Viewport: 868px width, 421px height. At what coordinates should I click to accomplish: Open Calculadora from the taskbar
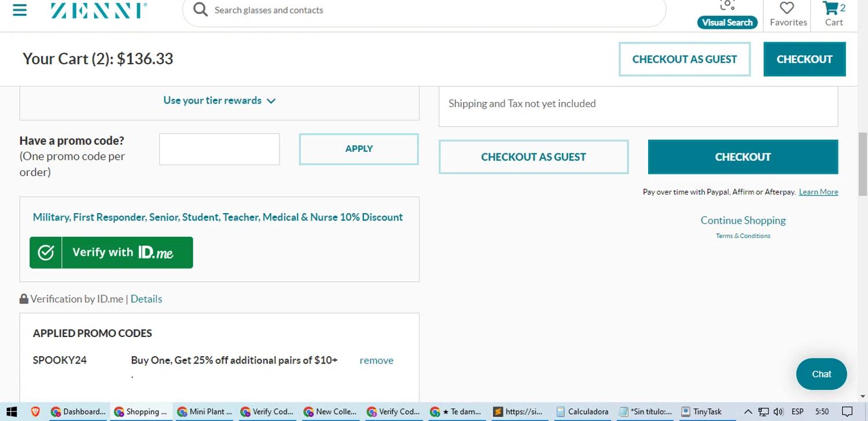(582, 412)
